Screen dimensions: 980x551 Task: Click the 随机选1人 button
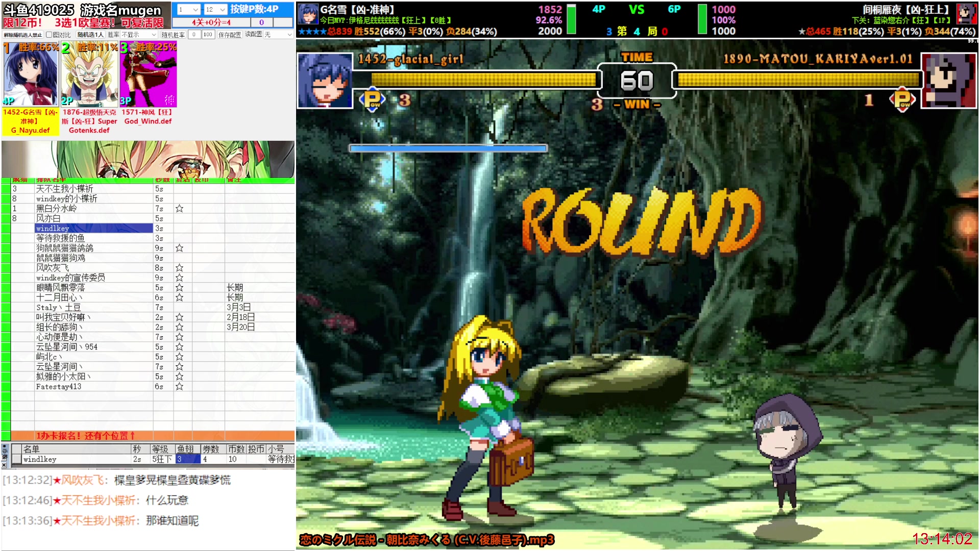tap(90, 35)
